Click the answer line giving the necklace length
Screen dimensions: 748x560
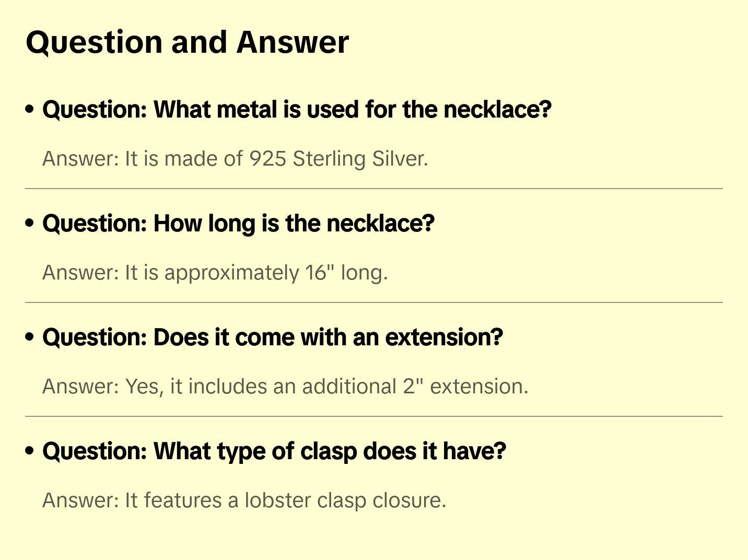tap(215, 273)
